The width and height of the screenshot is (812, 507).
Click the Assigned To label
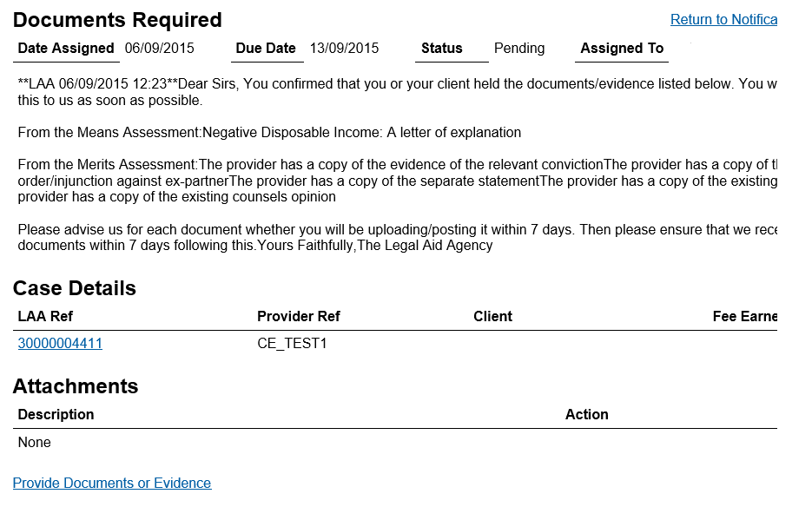pos(622,49)
